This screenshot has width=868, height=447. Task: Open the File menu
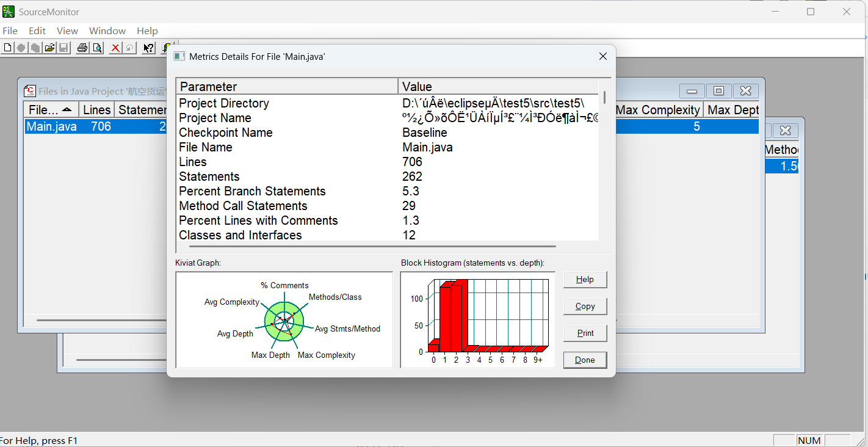(10, 31)
